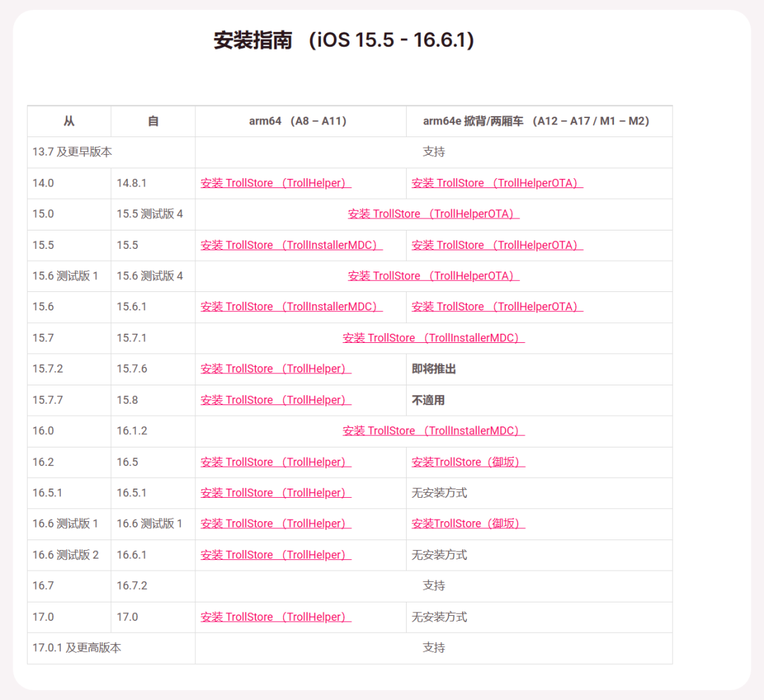The width and height of the screenshot is (764, 700).
Task: Click the 即将推出 cell
Action: [x=539, y=369]
